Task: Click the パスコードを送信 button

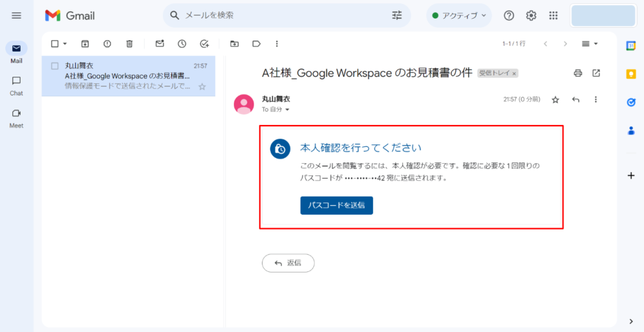Action: tap(336, 206)
